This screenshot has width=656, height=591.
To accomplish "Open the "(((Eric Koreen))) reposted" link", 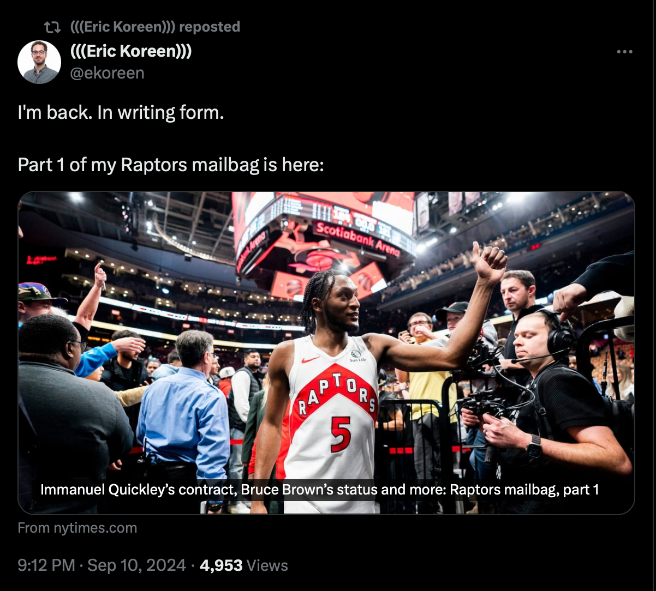I will (x=155, y=27).
